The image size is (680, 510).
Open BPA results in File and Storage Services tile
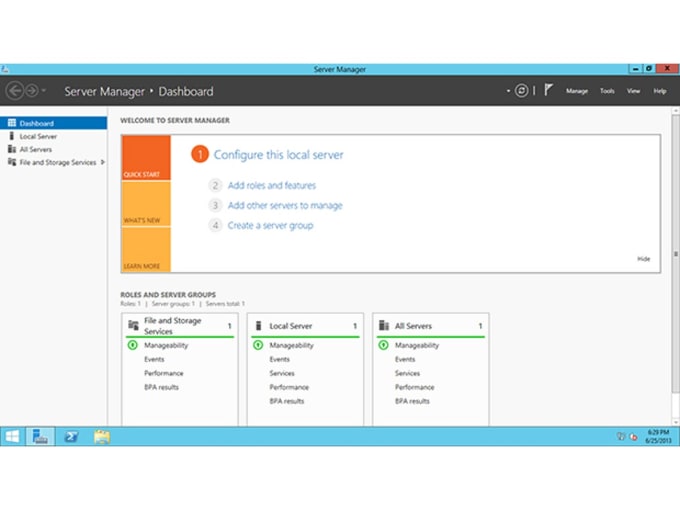click(x=161, y=387)
